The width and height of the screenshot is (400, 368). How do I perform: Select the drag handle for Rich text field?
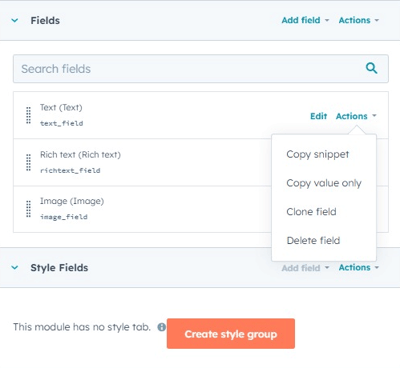point(28,162)
